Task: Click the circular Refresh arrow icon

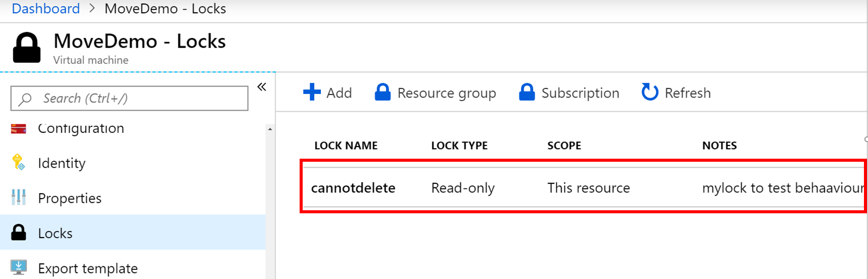Action: tap(650, 92)
